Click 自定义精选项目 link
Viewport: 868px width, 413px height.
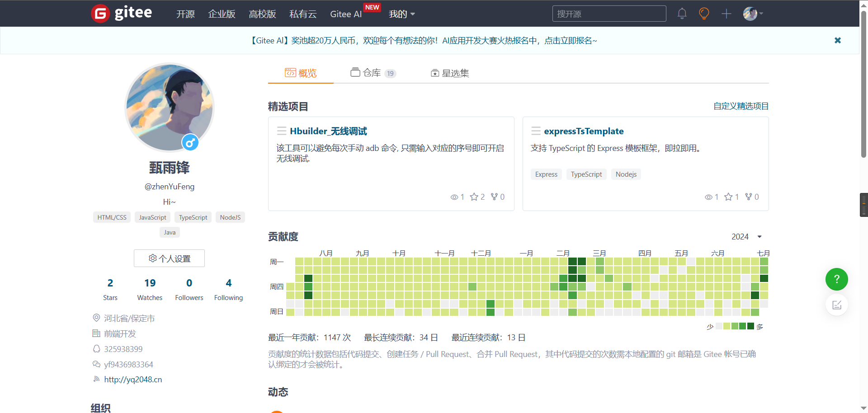741,106
